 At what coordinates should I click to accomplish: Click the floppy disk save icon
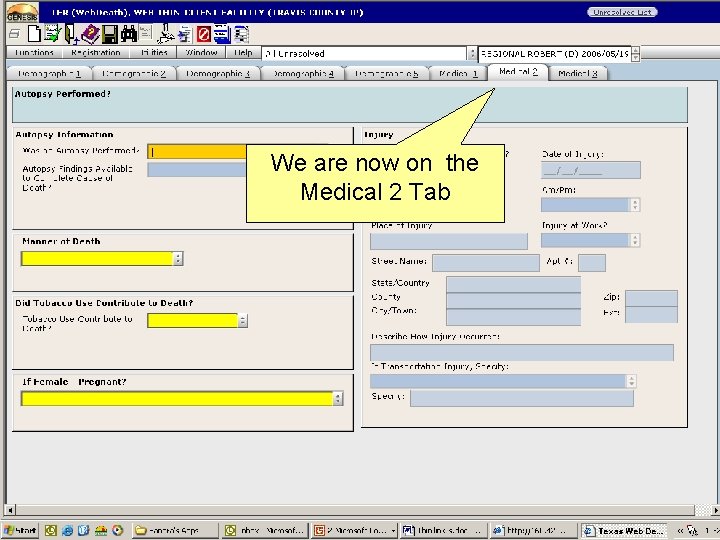pos(110,34)
